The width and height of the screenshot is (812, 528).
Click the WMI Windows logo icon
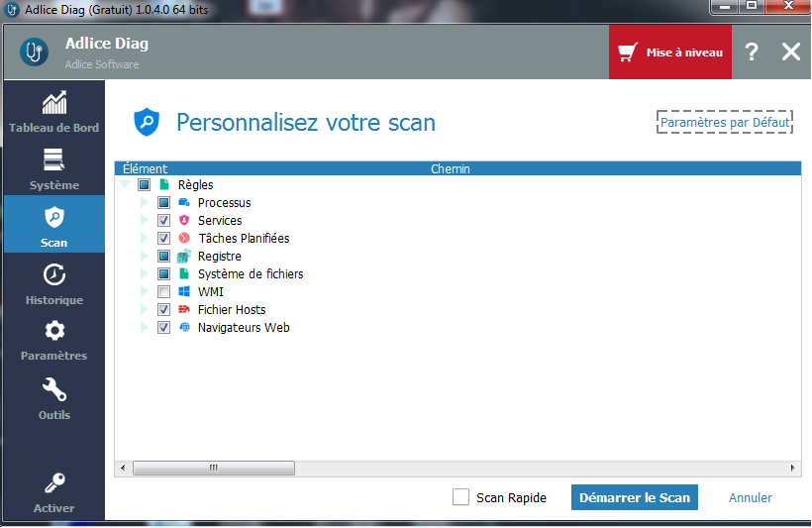point(184,291)
